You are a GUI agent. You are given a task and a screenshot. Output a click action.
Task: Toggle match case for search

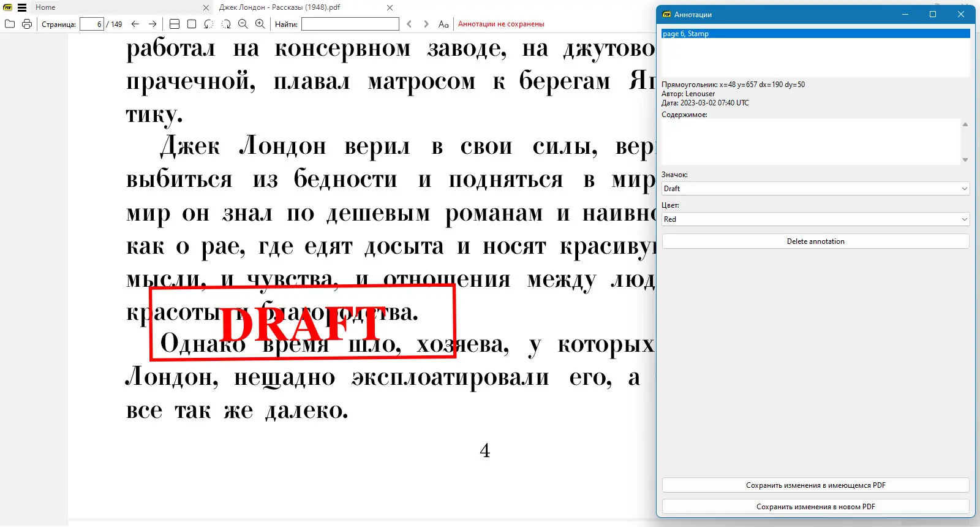coord(443,24)
